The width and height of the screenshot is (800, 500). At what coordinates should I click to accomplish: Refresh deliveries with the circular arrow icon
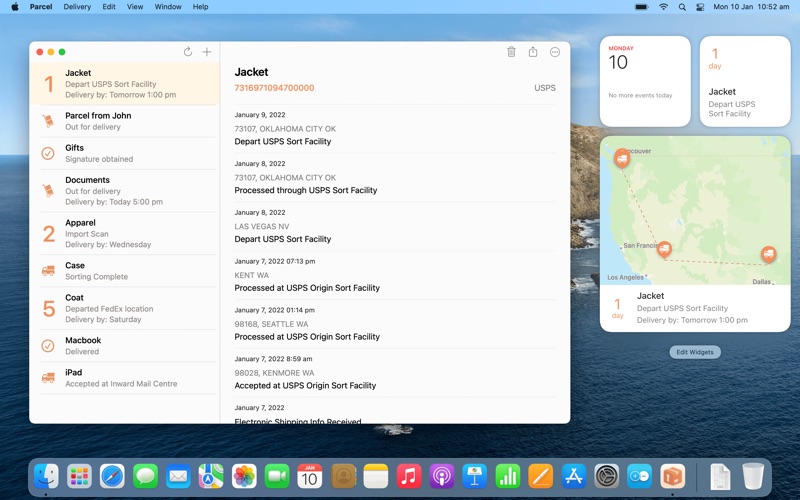tap(188, 52)
